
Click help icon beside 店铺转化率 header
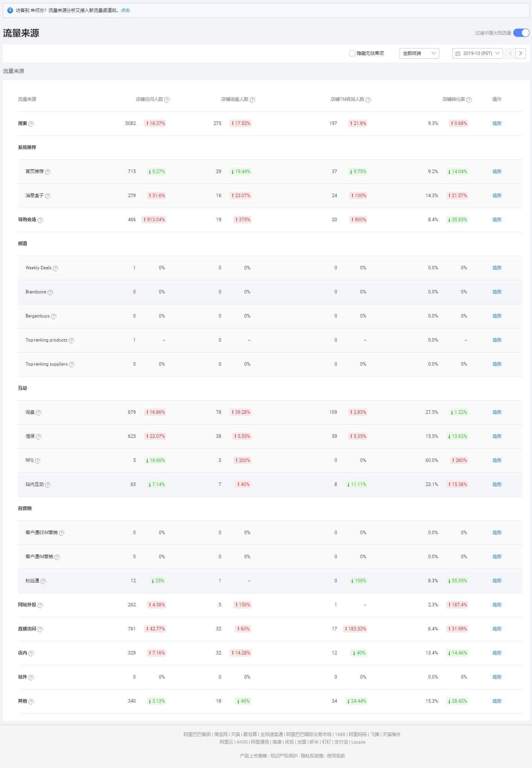[x=469, y=100]
